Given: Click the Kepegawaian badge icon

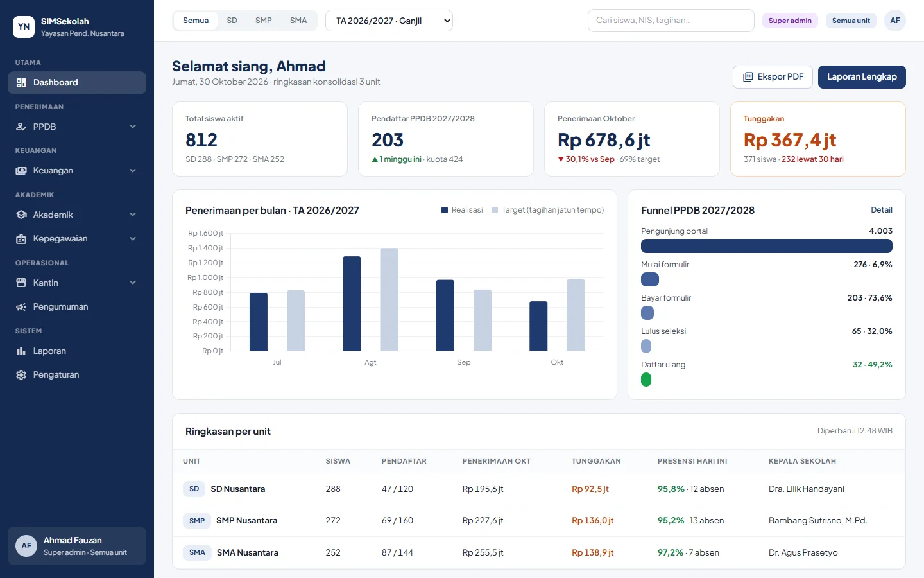Looking at the screenshot, I should click(21, 239).
